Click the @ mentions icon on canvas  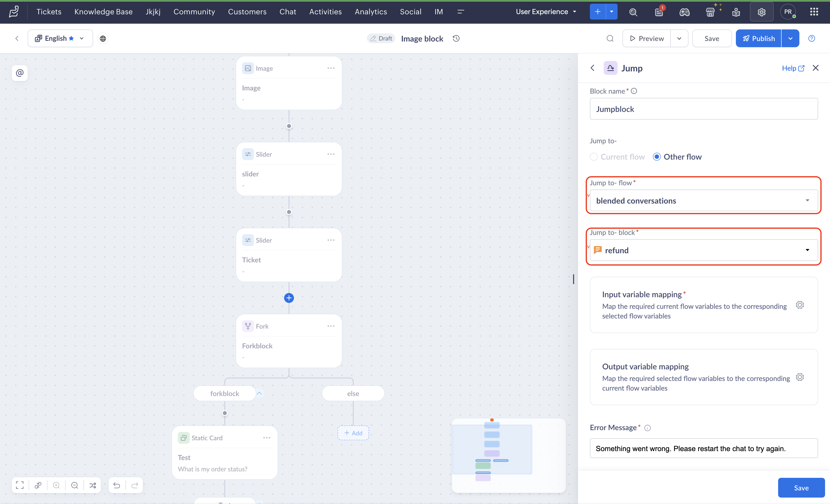click(x=20, y=73)
